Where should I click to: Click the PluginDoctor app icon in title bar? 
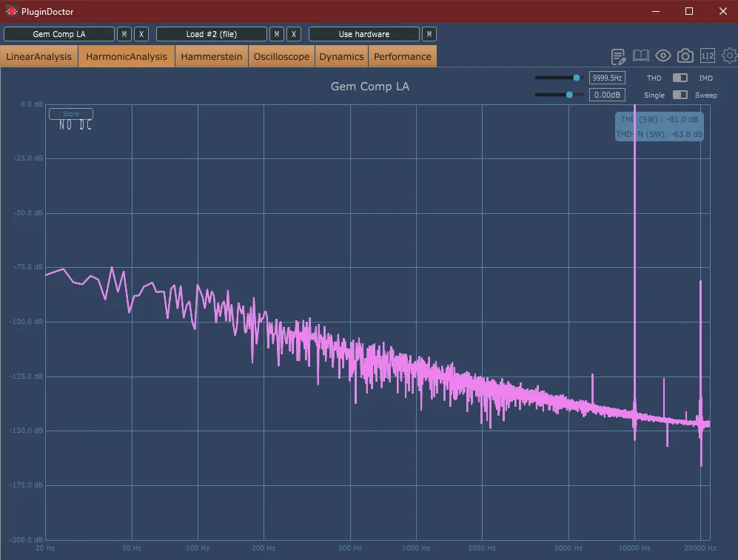coord(12,11)
